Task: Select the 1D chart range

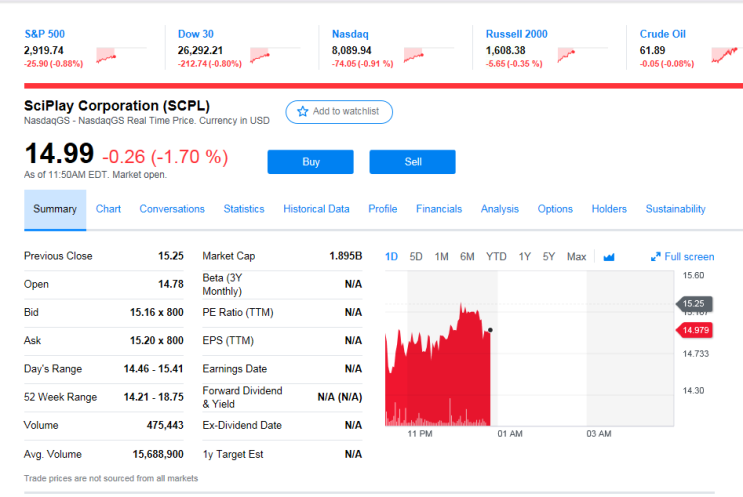Action: pos(391,257)
